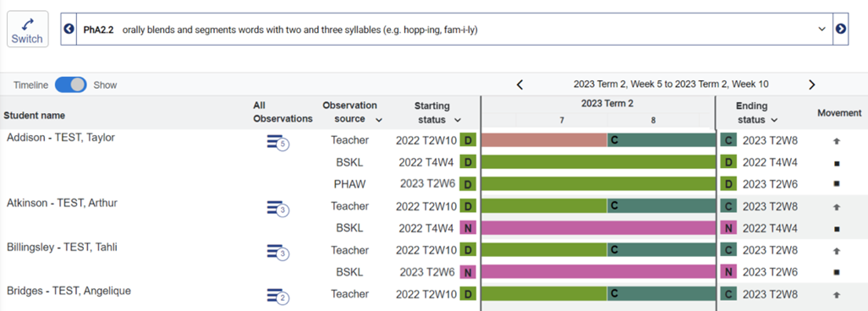Select student Bridges - TEST, Angelique
The height and width of the screenshot is (311, 868).
(69, 291)
